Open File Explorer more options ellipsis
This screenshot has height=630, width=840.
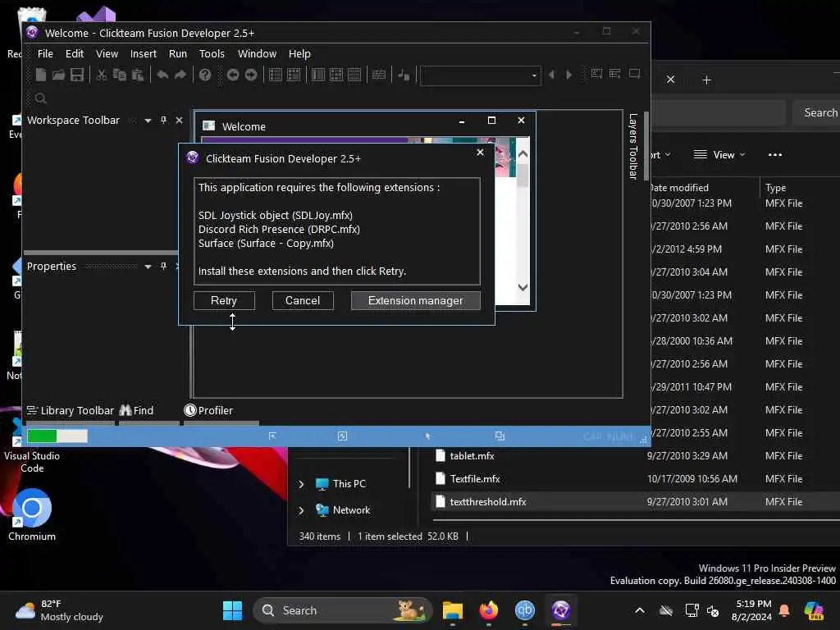(774, 155)
